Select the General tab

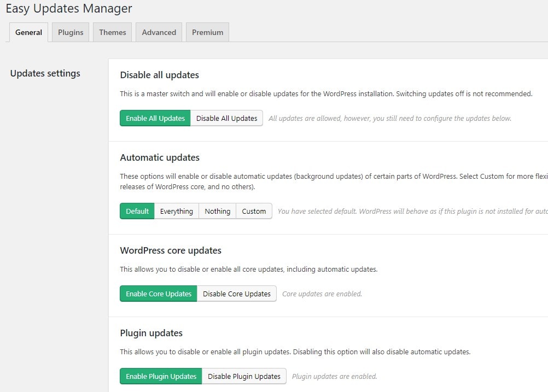click(x=28, y=32)
